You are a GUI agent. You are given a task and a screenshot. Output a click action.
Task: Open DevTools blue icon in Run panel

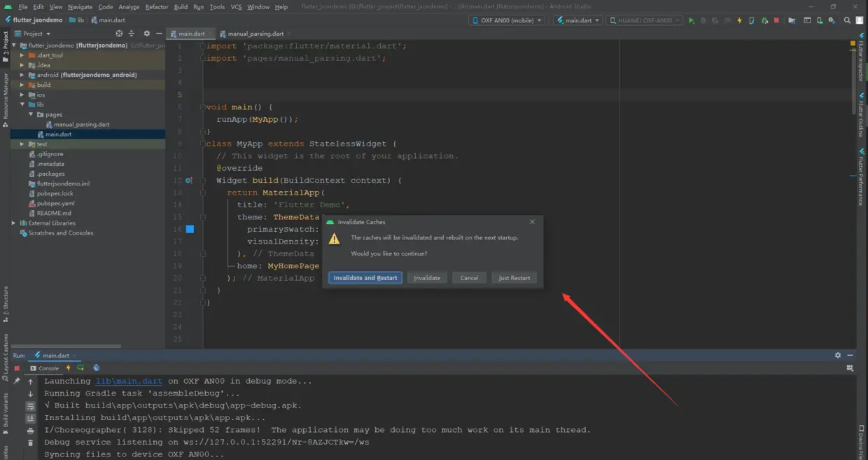pyautogui.click(x=97, y=368)
